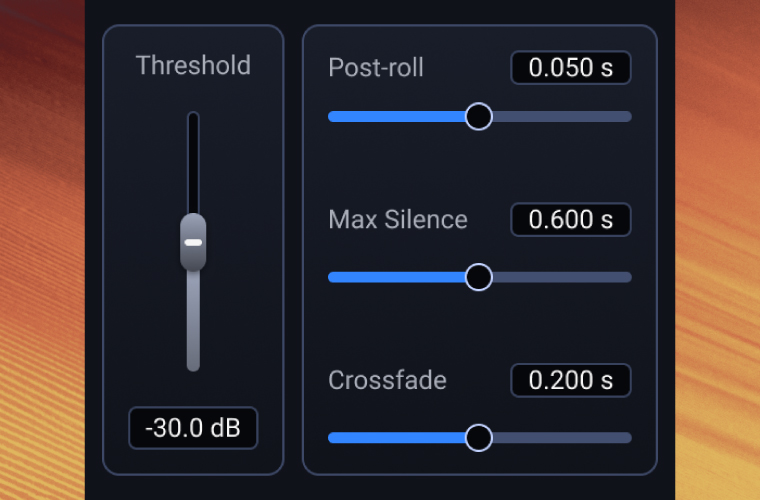The width and height of the screenshot is (760, 500).
Task: Click the Threshold track above the handle
Action: click(x=193, y=160)
